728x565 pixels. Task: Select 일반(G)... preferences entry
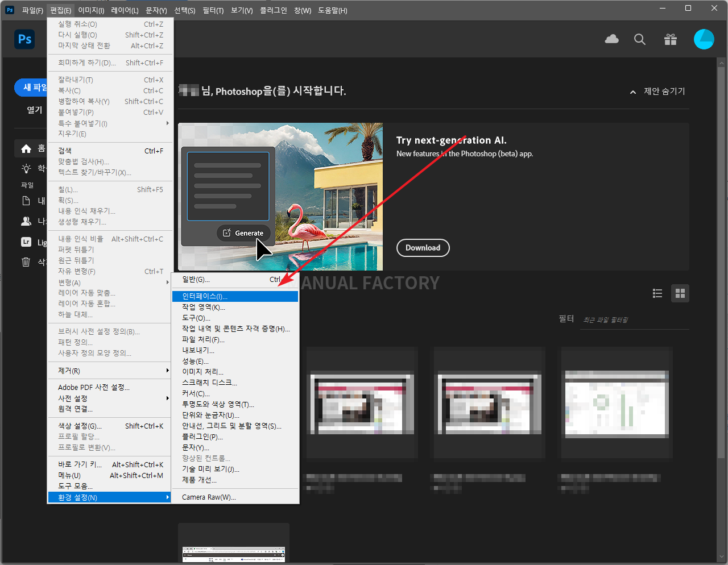point(235,279)
